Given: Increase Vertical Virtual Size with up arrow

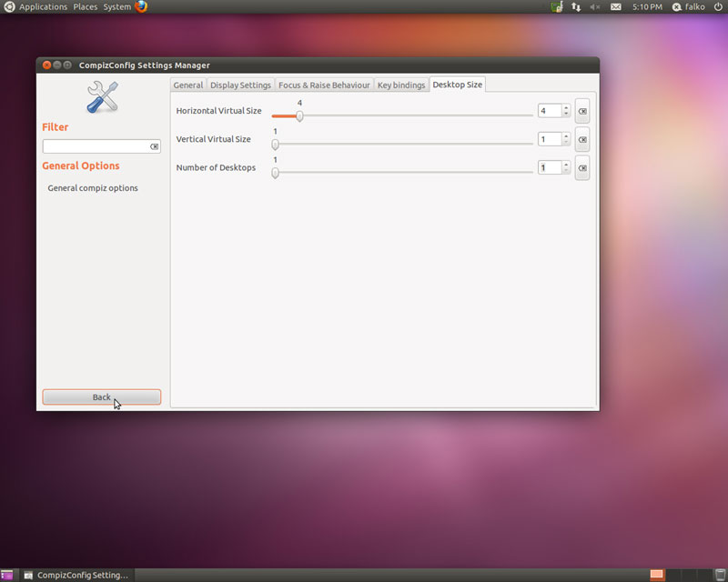Looking at the screenshot, I should click(565, 136).
